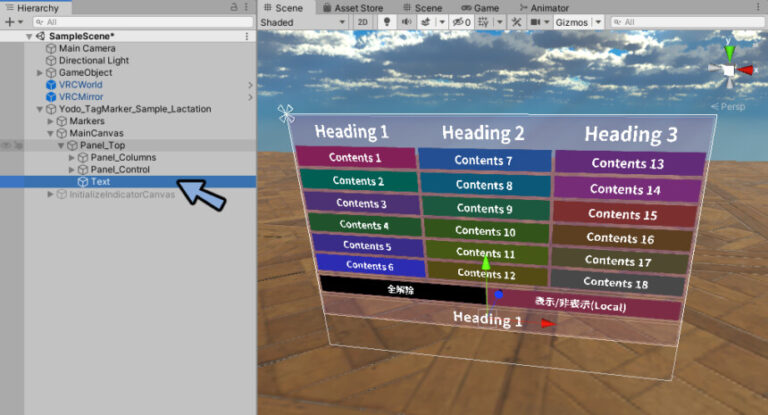The image size is (768, 415).
Task: Open the SampleScene options menu
Action: pyautogui.click(x=246, y=36)
